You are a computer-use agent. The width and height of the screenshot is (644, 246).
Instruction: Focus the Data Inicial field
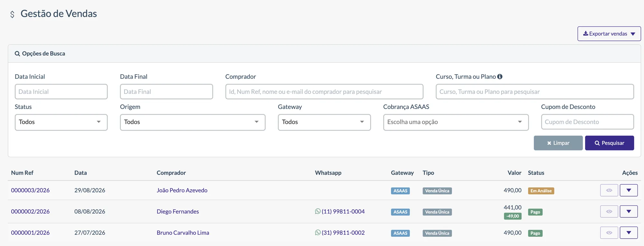tap(61, 92)
